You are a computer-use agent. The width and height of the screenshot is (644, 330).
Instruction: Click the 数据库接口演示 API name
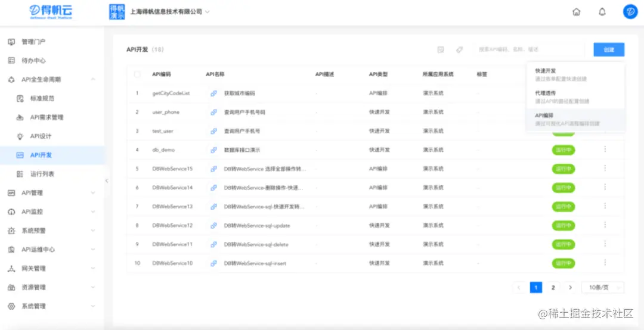pos(241,150)
